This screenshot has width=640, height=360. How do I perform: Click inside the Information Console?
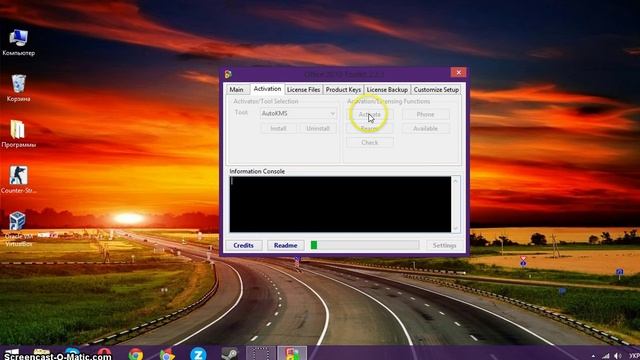point(340,204)
